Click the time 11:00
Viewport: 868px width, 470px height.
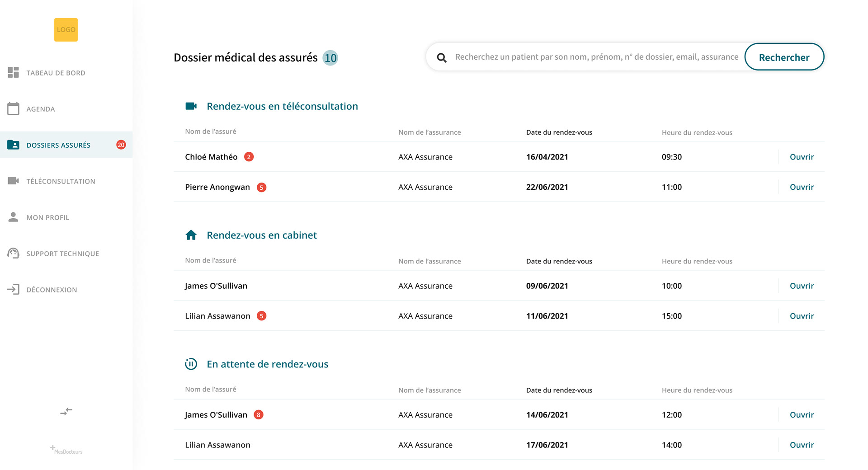672,187
